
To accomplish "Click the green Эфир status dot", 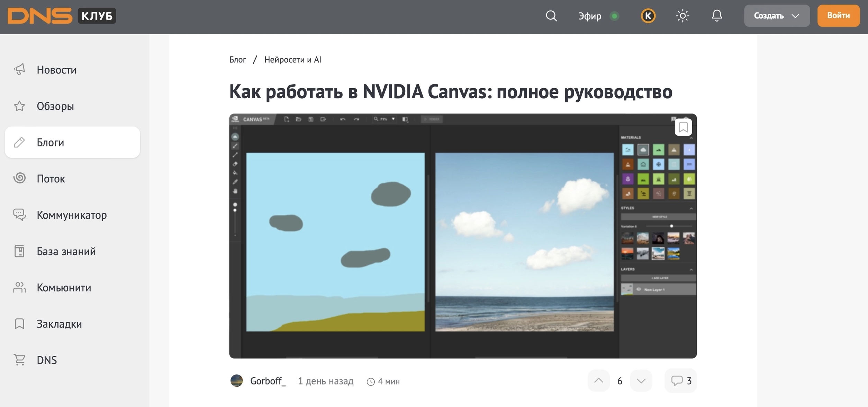I will pyautogui.click(x=614, y=16).
